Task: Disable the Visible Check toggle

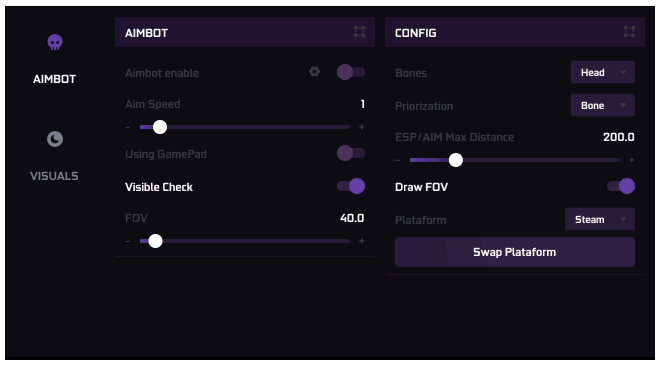Action: (x=351, y=186)
